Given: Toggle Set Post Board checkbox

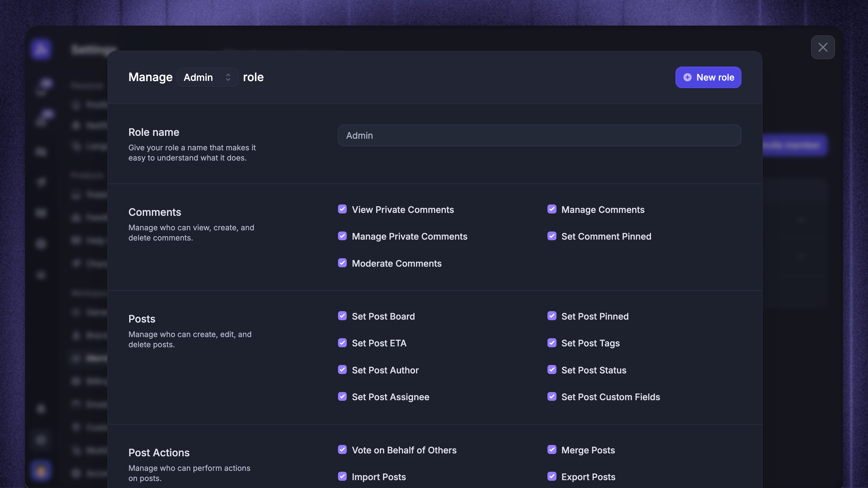Looking at the screenshot, I should [x=342, y=316].
